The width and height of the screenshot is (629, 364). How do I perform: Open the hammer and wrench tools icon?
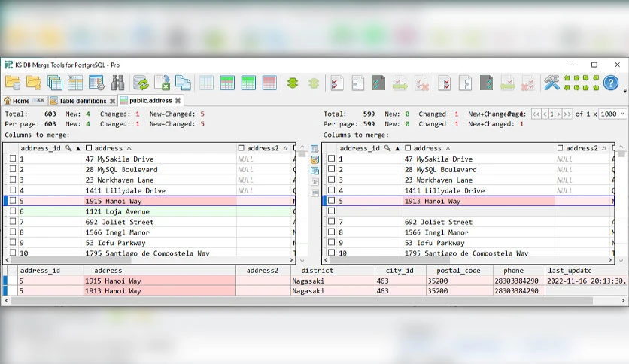(x=552, y=83)
